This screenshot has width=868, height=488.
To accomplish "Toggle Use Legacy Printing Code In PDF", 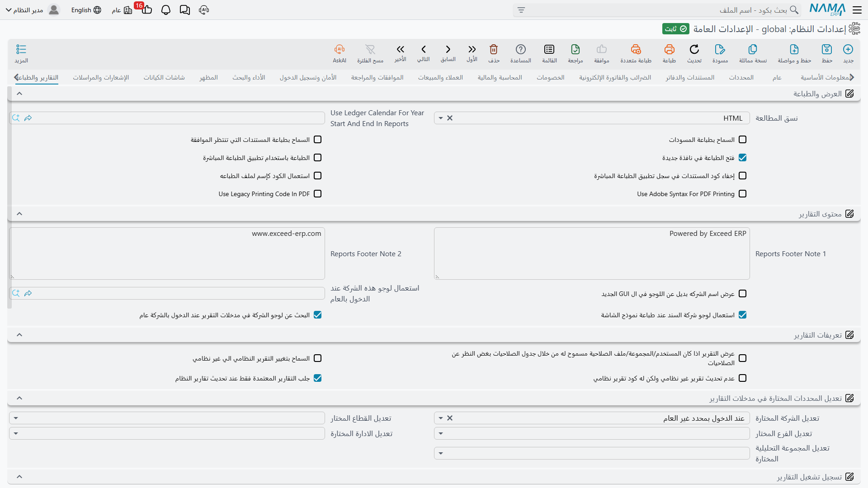I will pos(318,194).
